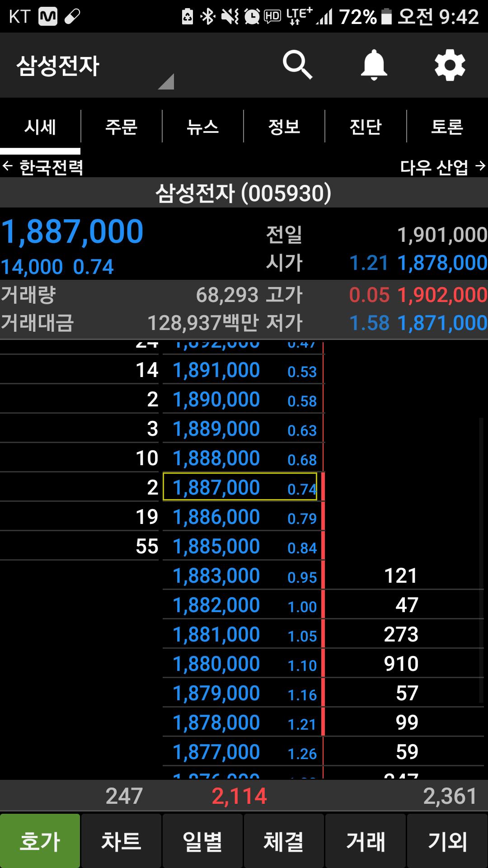Open the 뉴스 tab
The image size is (488, 868).
[x=202, y=127]
